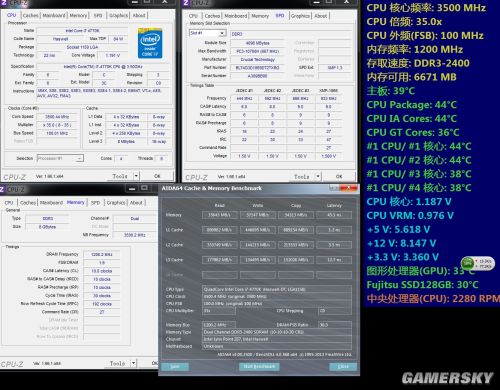Click OK in the SPD CPU-Z window

coord(339,176)
